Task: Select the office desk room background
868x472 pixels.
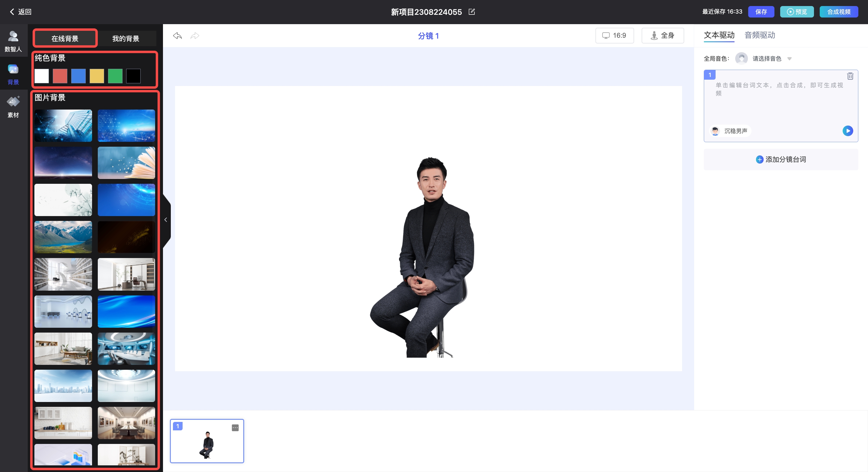Action: click(126, 274)
